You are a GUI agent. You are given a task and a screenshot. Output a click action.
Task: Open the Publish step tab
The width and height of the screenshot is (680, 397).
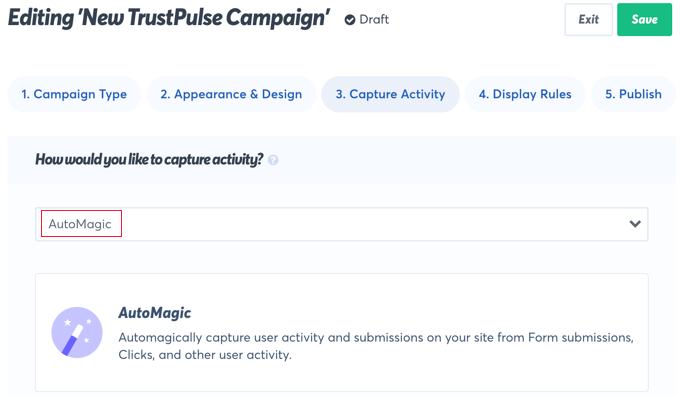point(633,94)
